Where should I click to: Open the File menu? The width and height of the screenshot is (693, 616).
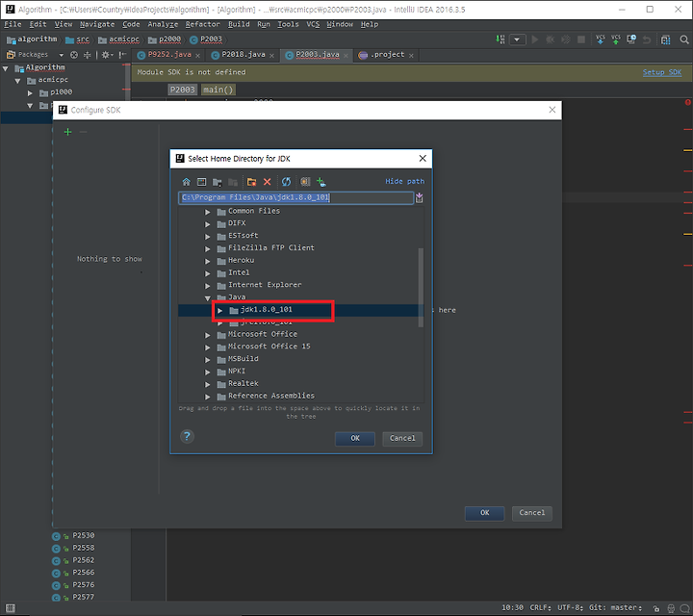pos(13,24)
